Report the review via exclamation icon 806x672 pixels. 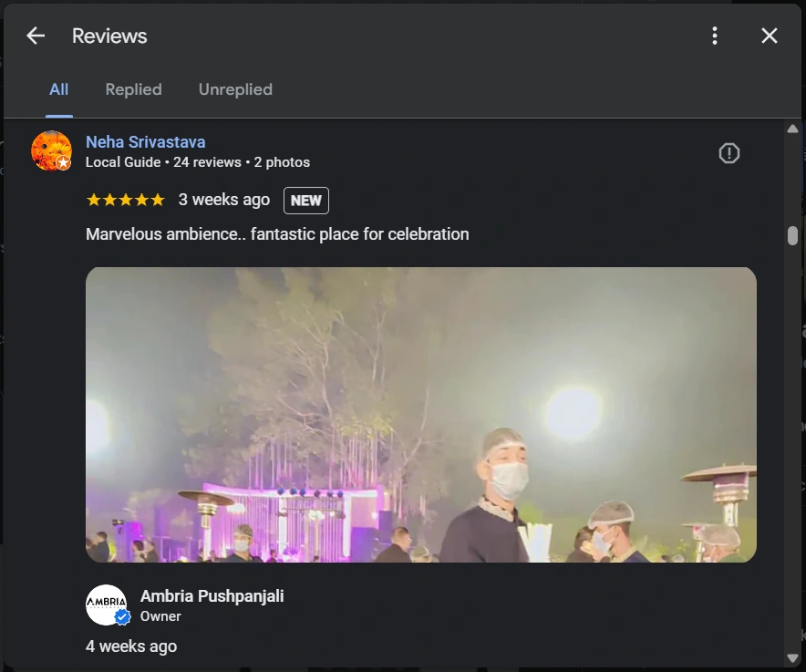click(x=728, y=153)
